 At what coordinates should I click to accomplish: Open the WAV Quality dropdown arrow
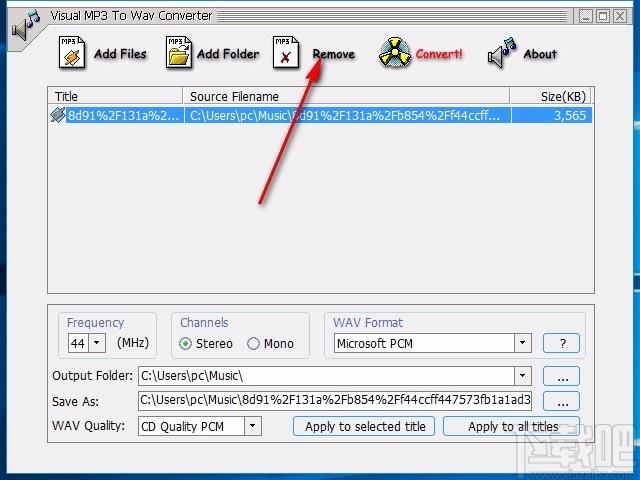click(253, 426)
